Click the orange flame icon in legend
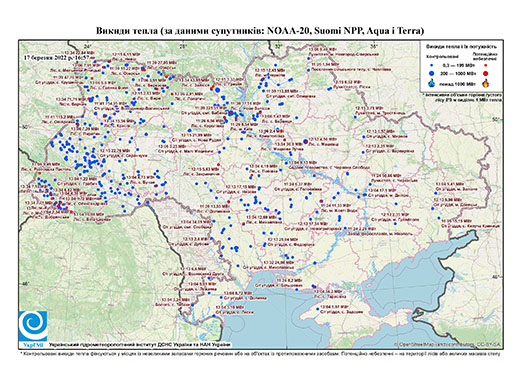The width and height of the screenshot is (520, 368). [x=486, y=83]
